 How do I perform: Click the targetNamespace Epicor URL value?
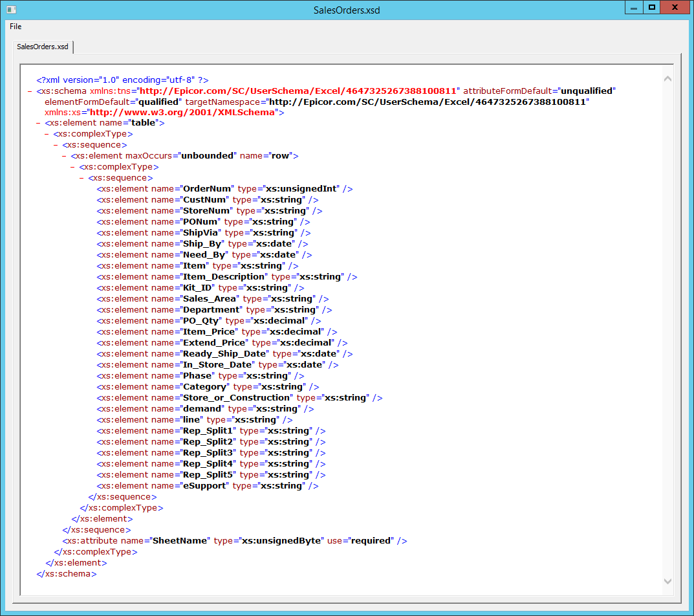427,102
